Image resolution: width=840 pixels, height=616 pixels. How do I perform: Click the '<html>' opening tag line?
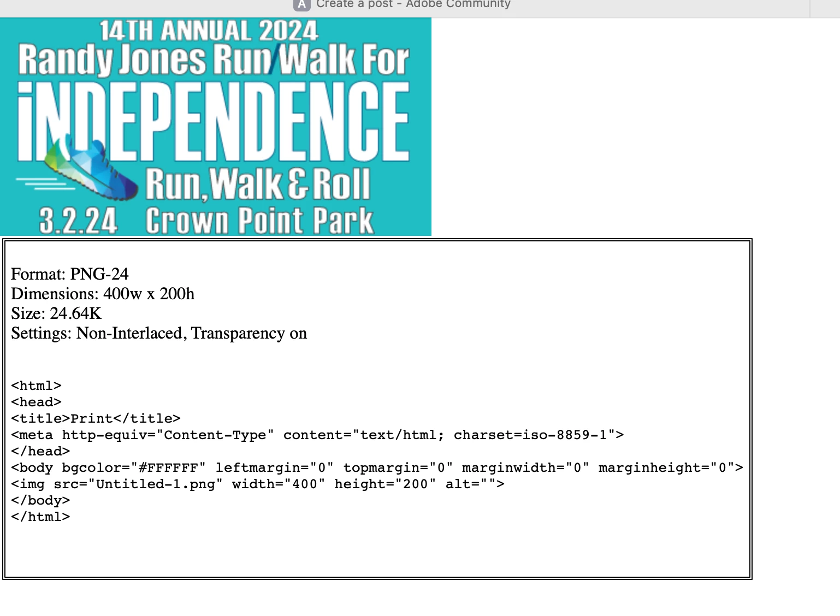tap(36, 386)
